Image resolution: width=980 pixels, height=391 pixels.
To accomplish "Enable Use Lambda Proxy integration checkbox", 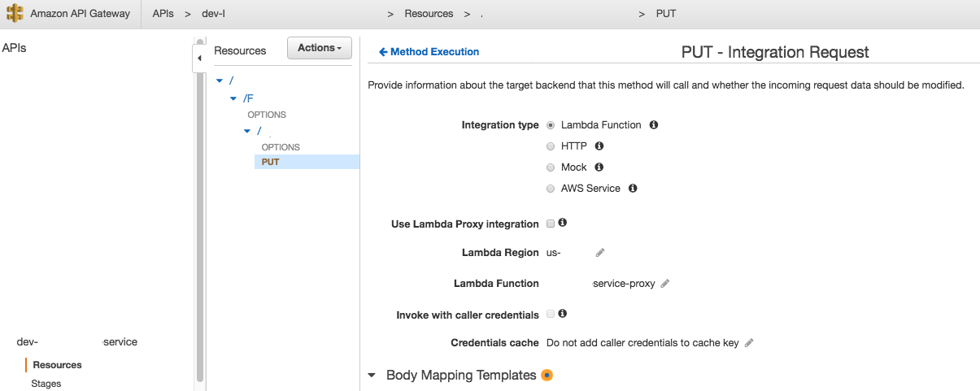I will 551,224.
